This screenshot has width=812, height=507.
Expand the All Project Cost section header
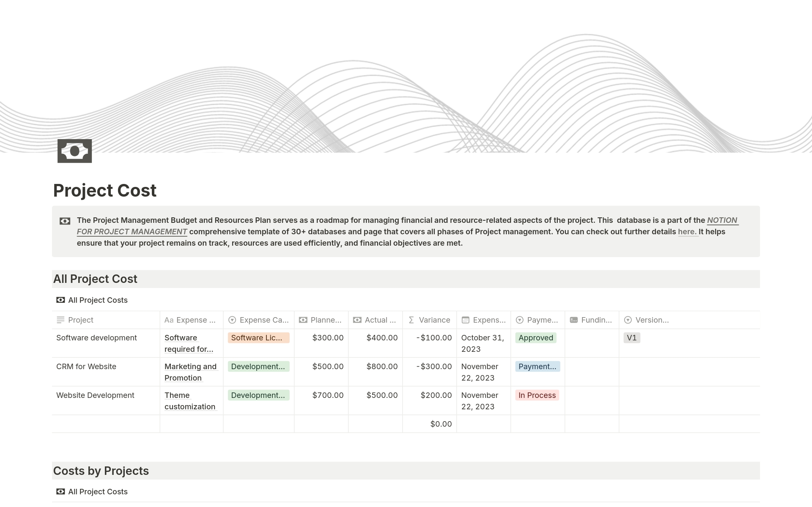[x=95, y=278]
